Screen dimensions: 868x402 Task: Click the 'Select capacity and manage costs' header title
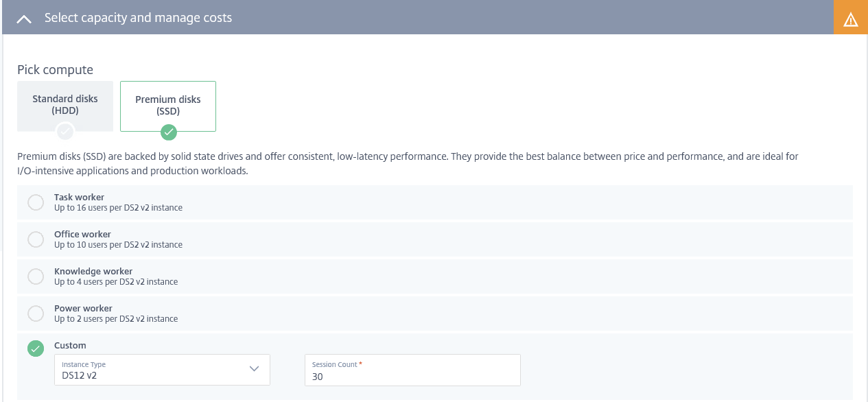pyautogui.click(x=138, y=18)
